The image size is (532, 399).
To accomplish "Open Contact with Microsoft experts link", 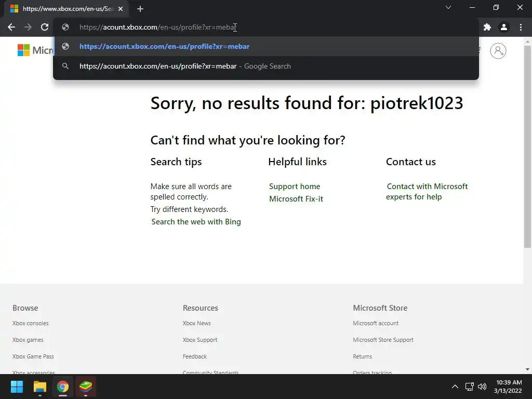I will point(427,192).
